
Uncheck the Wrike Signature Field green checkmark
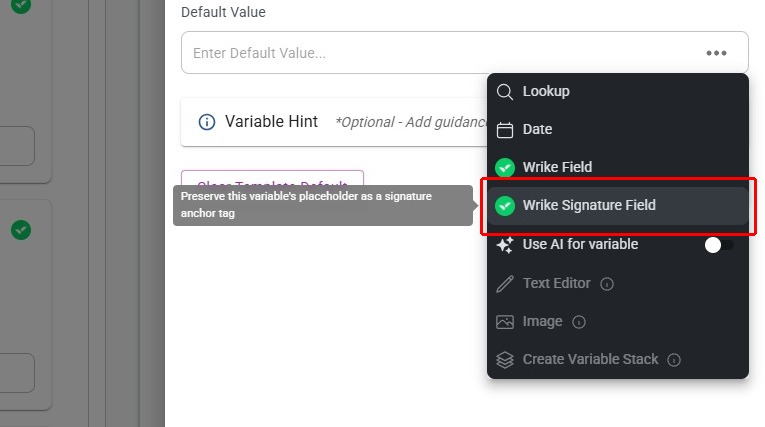coord(505,205)
